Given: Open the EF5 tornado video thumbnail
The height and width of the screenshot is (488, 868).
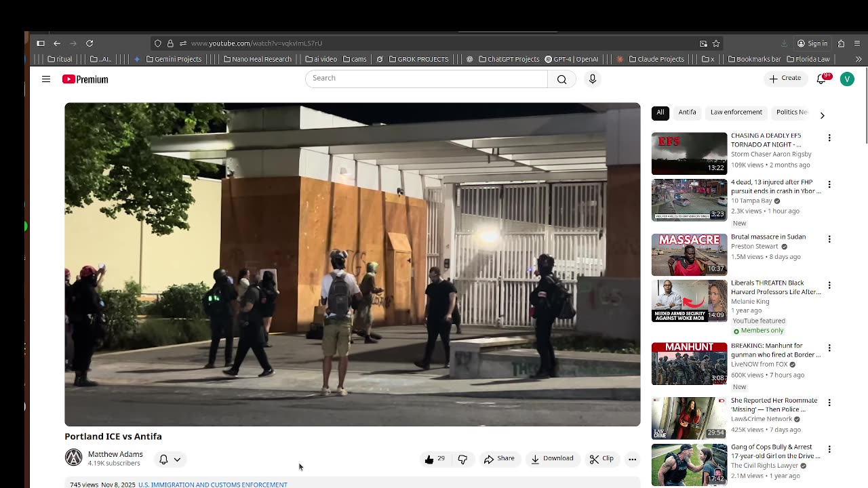Looking at the screenshot, I should (689, 153).
